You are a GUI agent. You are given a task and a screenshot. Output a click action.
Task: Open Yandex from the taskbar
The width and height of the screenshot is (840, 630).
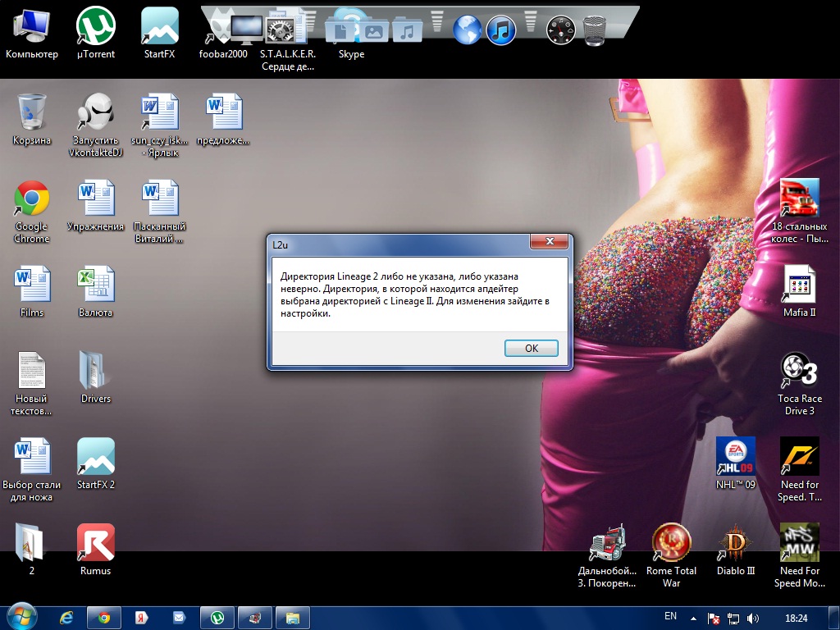tap(141, 619)
